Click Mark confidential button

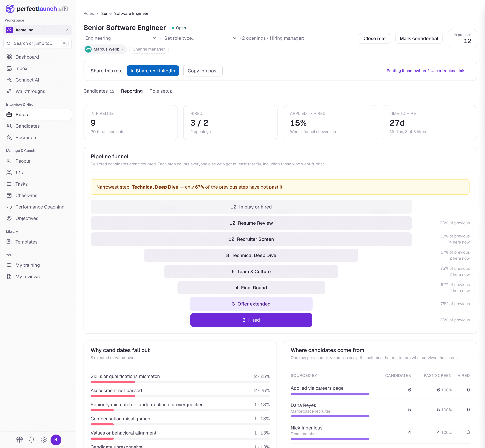(419, 39)
